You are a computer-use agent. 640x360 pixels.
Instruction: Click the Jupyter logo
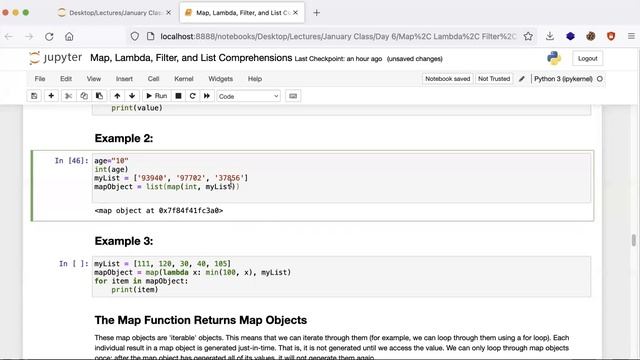[56, 58]
